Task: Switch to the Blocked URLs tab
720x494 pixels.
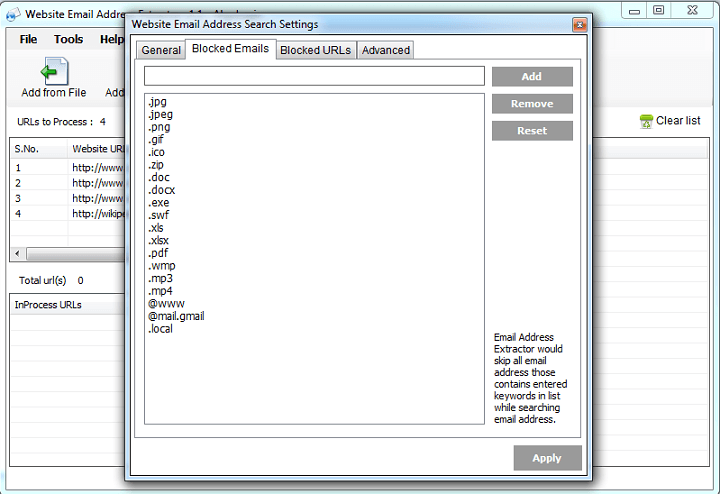Action: pyautogui.click(x=315, y=50)
